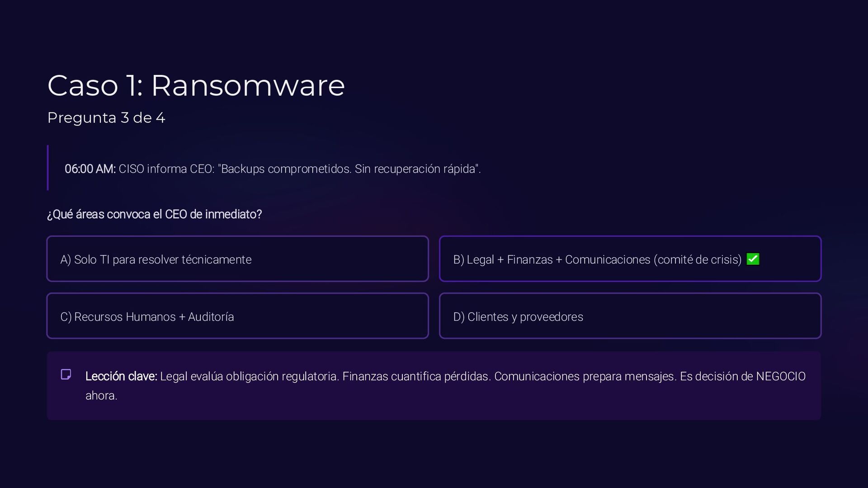
Task: Click the purple vertical bar of the quote block
Action: tap(47, 168)
